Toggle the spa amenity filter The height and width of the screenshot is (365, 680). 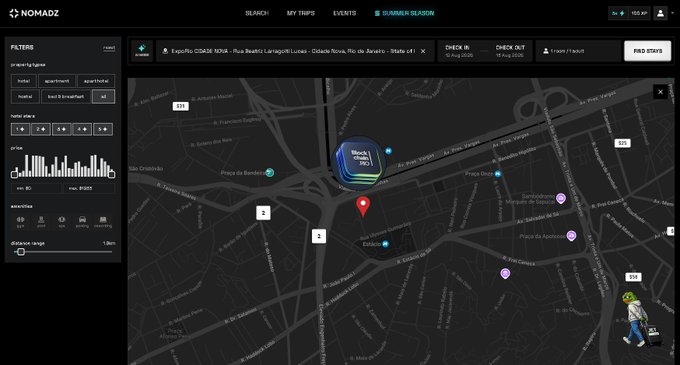pos(62,222)
